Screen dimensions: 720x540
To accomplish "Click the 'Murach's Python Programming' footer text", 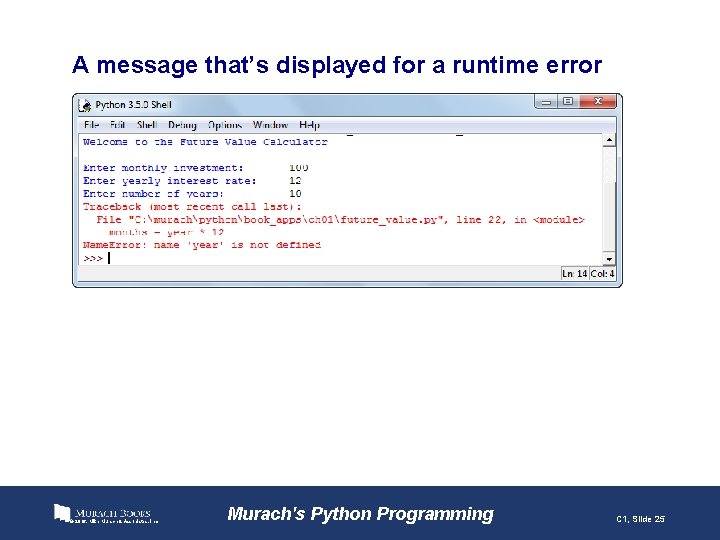I will coord(360,514).
